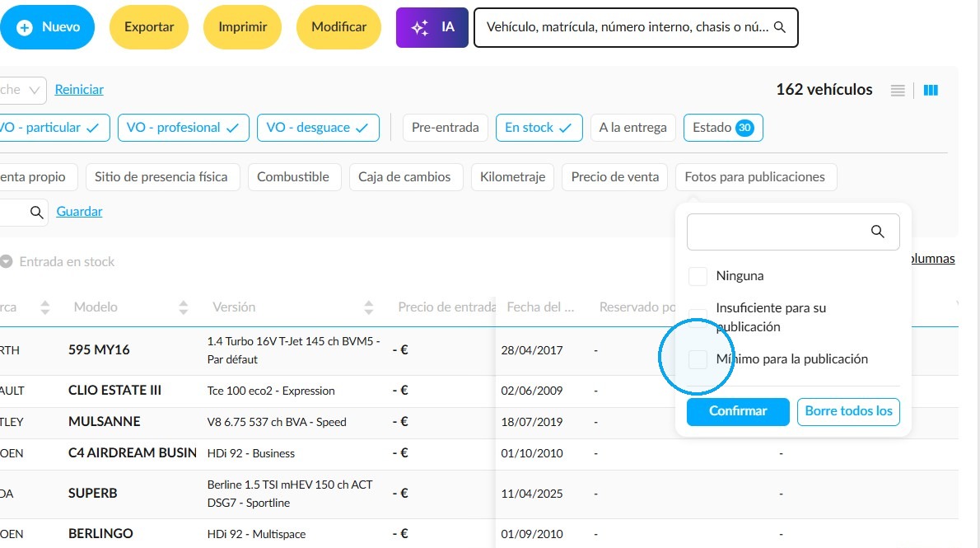Screen dimensions: 980x548
Task: Click the search icon beside Guardar
Action: click(x=37, y=212)
